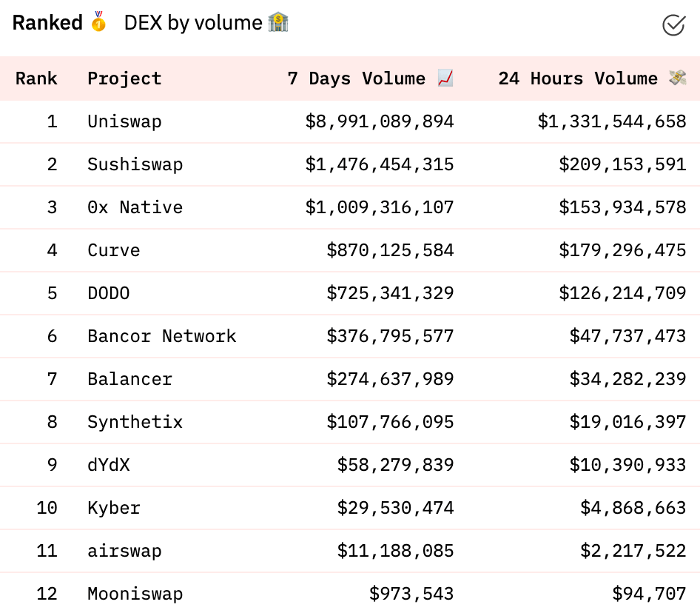Viewport: 700px width, 613px height.
Task: Select the Curve project row
Action: click(x=350, y=250)
